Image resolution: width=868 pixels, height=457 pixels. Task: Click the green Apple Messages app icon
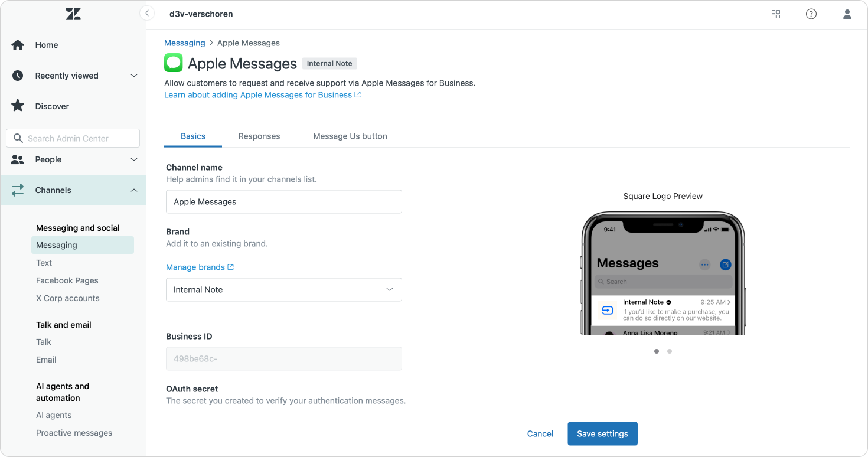click(x=174, y=63)
